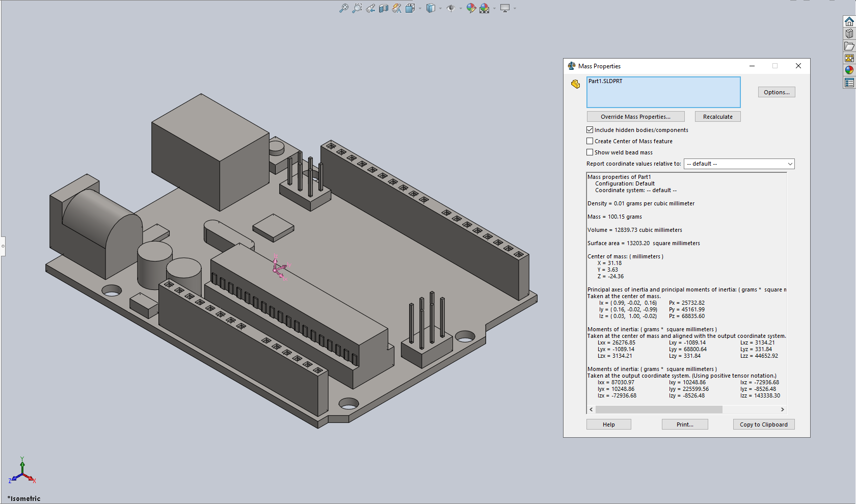
Task: Open the coordinate system default dropdown
Action: point(739,164)
